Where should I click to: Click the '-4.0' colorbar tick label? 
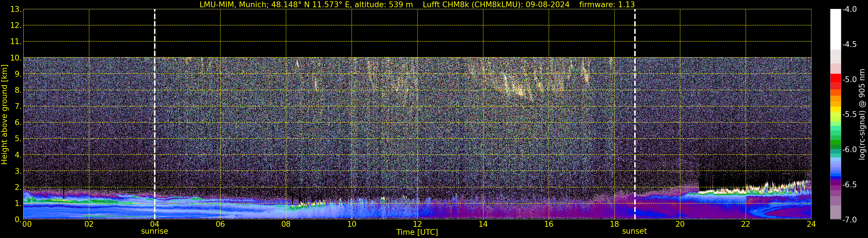click(849, 10)
